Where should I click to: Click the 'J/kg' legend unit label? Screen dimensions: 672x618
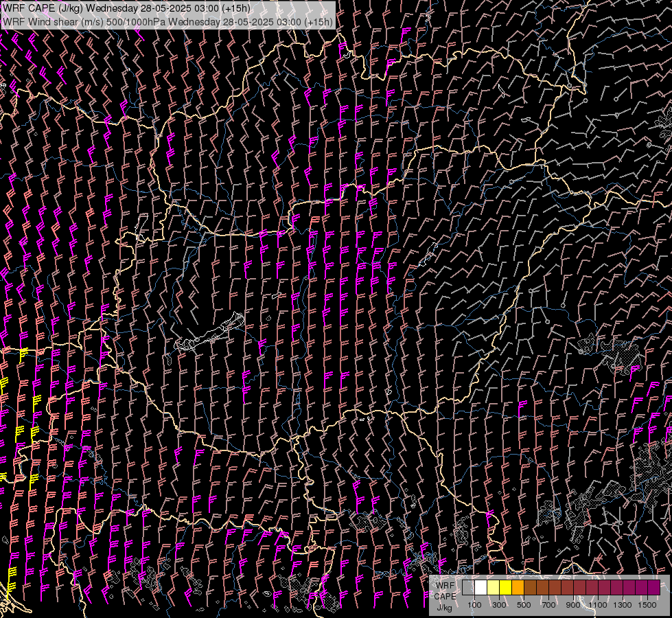(444, 608)
